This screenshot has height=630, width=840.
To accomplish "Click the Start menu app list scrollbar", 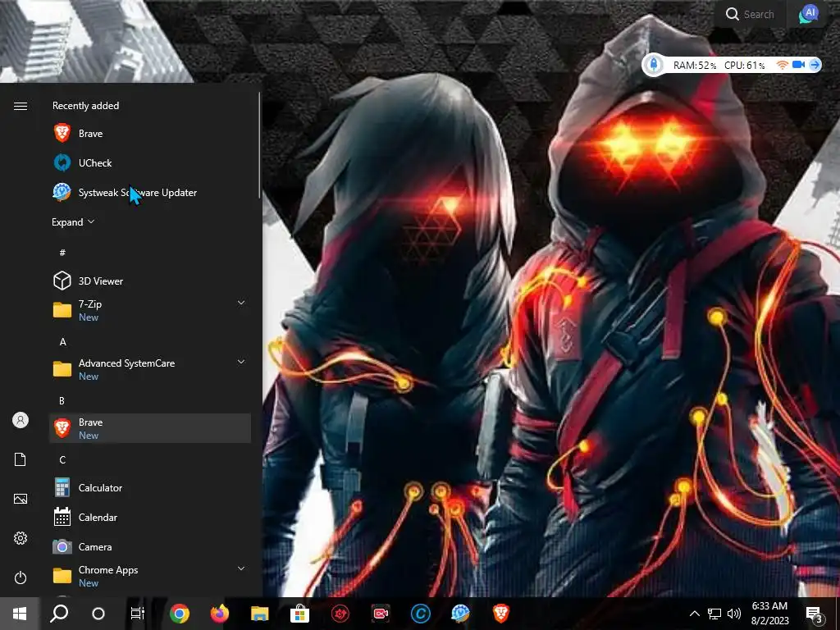I will point(259,145).
